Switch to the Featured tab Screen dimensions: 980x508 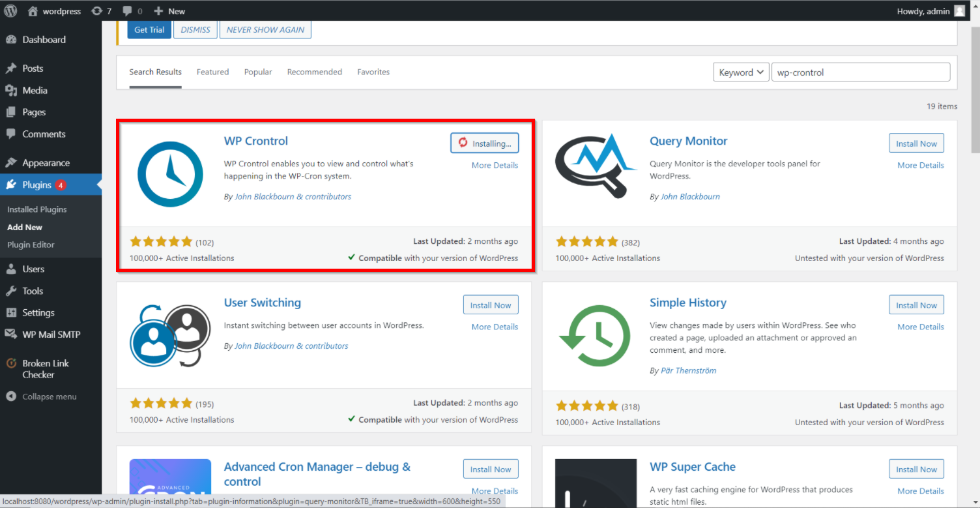point(212,72)
